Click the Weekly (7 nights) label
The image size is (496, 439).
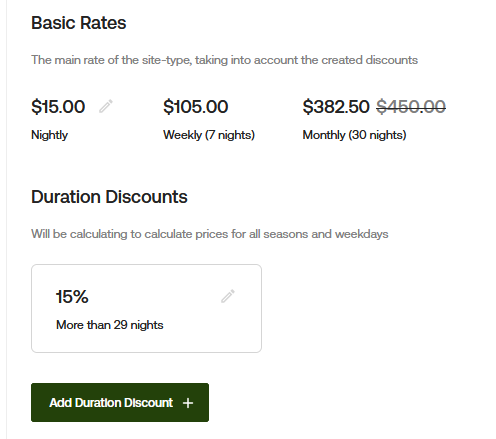209,135
